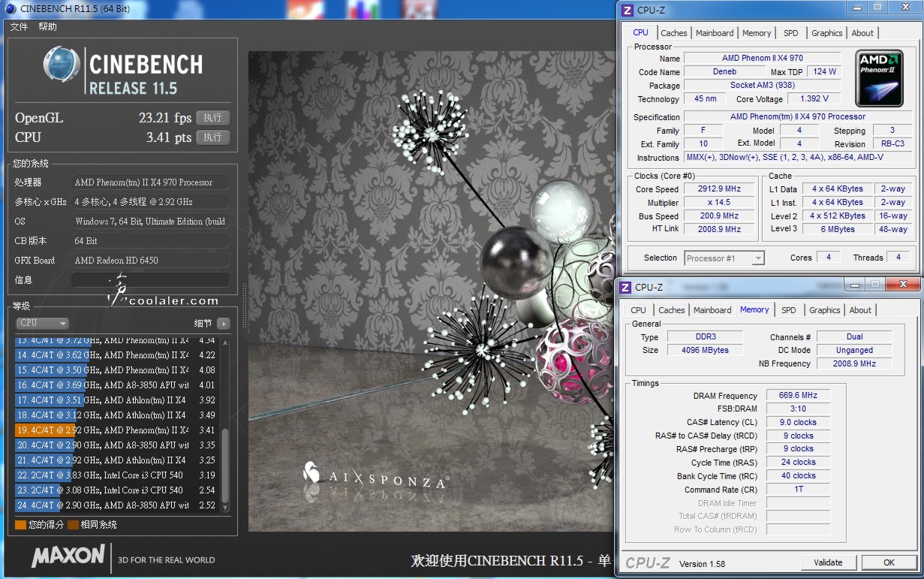
Task: Click the Code Name value Deneb
Action: pos(724,72)
